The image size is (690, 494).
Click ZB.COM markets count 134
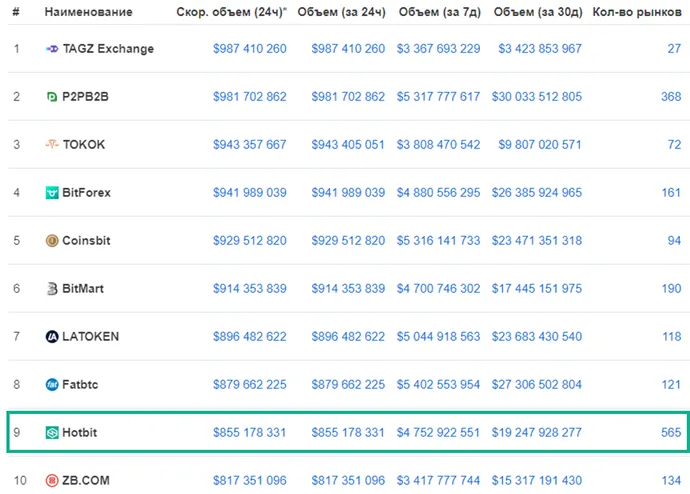(x=672, y=480)
